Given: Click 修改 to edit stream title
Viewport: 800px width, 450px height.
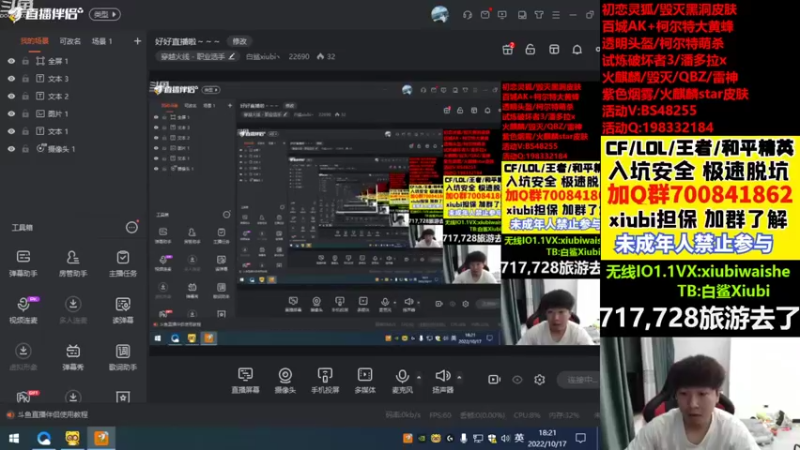Looking at the screenshot, I should tap(239, 41).
